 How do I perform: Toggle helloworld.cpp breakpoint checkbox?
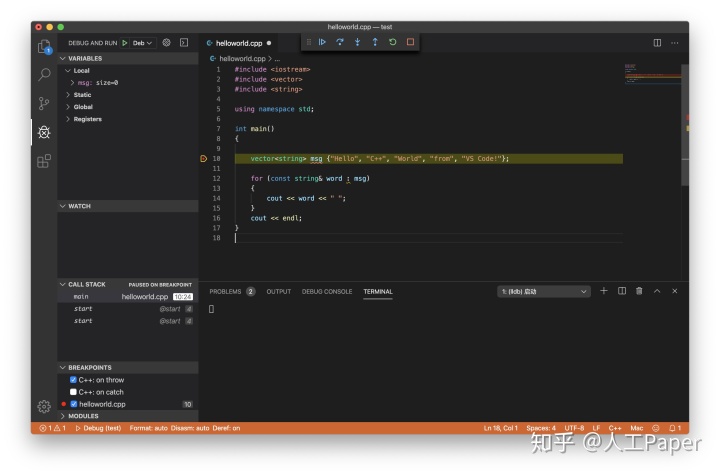(x=73, y=404)
